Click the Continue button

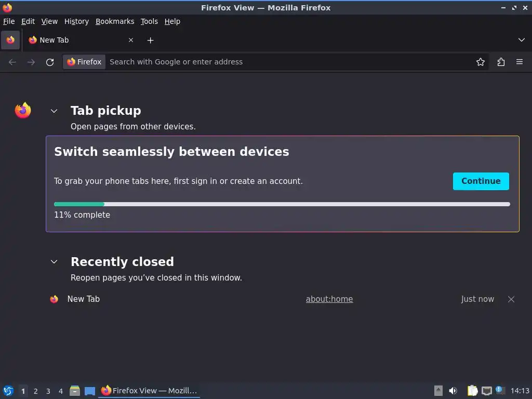(481, 181)
